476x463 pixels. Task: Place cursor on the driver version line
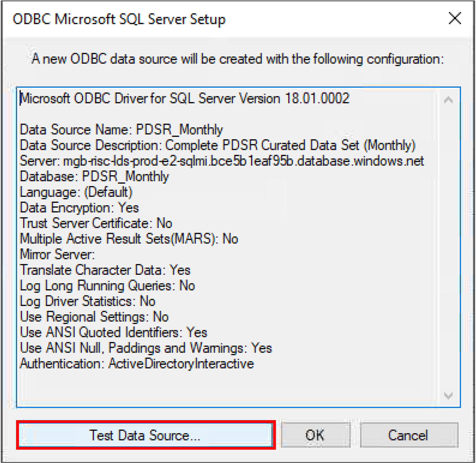coord(185,99)
